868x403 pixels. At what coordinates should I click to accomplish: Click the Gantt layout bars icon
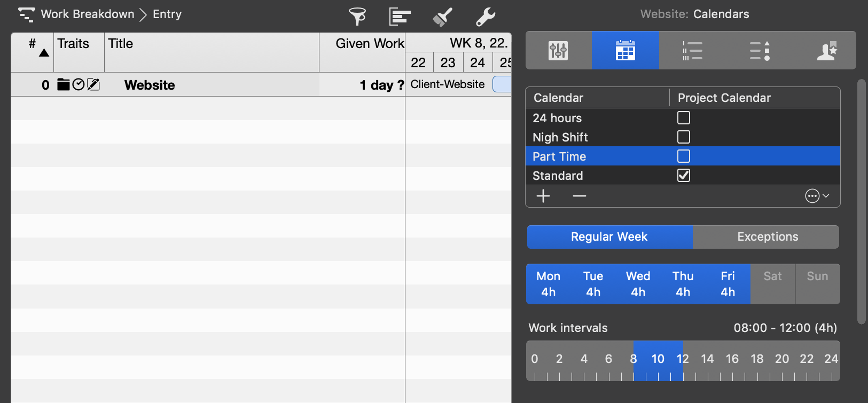point(400,17)
